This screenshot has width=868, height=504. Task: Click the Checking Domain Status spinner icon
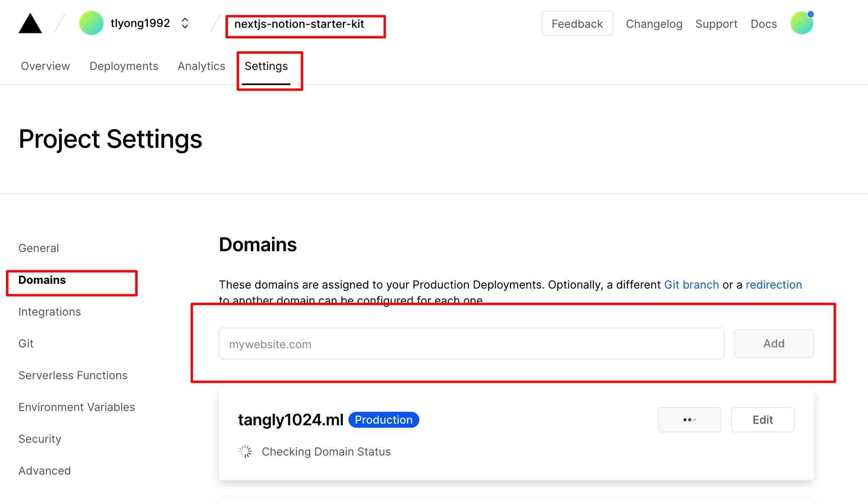pyautogui.click(x=245, y=451)
